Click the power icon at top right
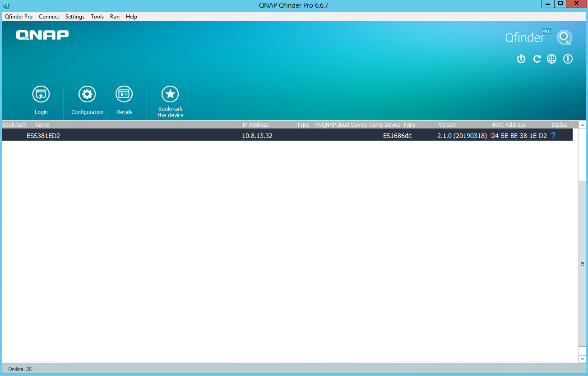This screenshot has width=588, height=376. [x=521, y=59]
